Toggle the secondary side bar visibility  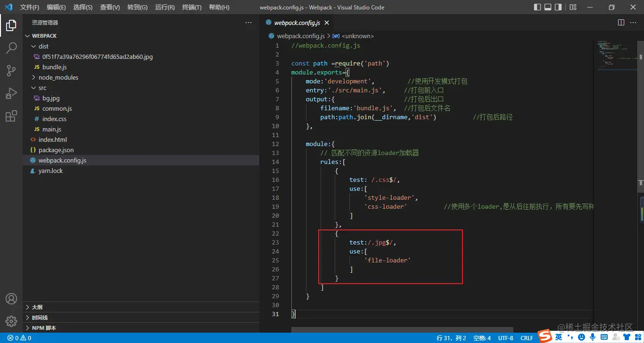(x=558, y=7)
